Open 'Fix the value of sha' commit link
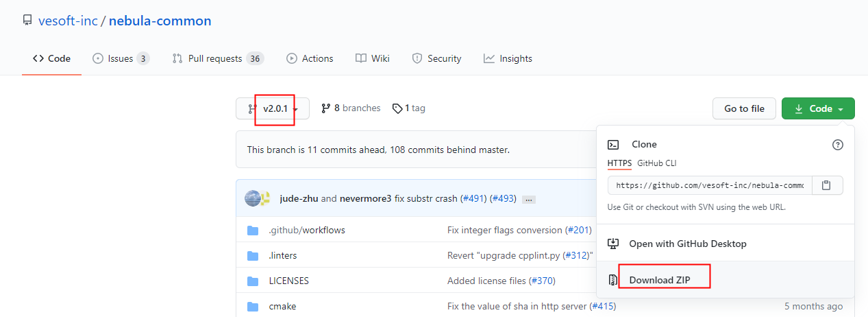868x317 pixels. [x=517, y=306]
